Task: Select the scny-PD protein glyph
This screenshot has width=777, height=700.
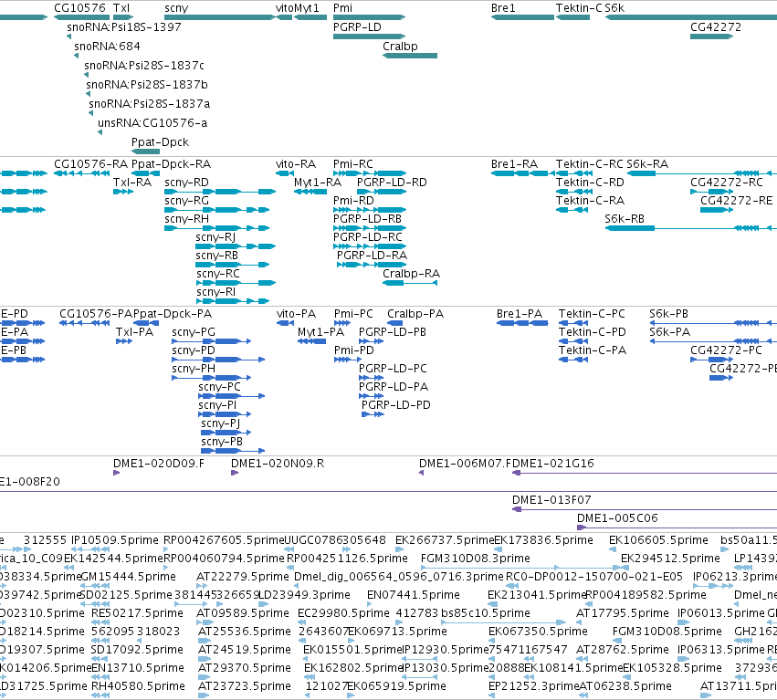Action: pos(218,360)
